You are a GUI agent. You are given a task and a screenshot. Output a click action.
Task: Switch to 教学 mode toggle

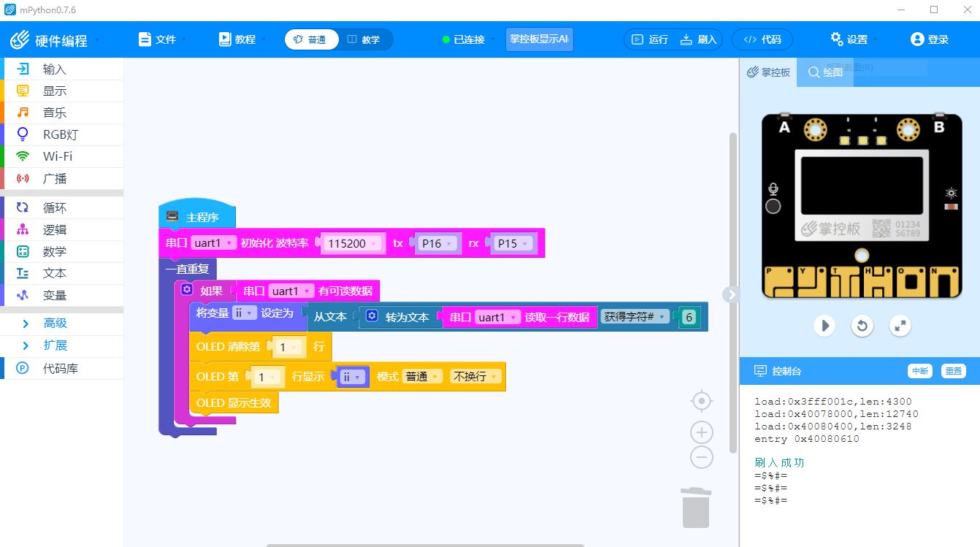click(x=364, y=39)
